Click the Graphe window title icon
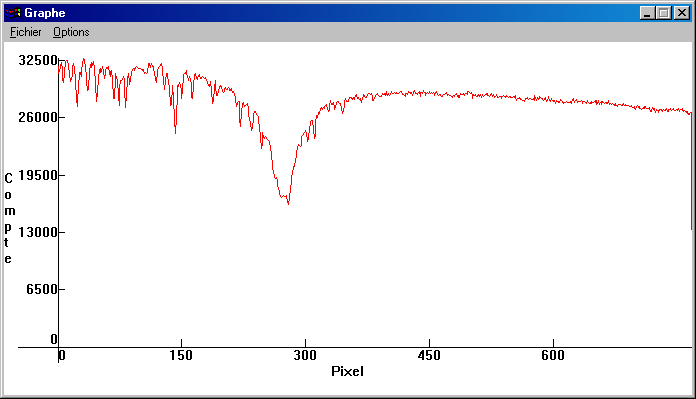Viewport: 696px width, 399px height. click(x=13, y=13)
